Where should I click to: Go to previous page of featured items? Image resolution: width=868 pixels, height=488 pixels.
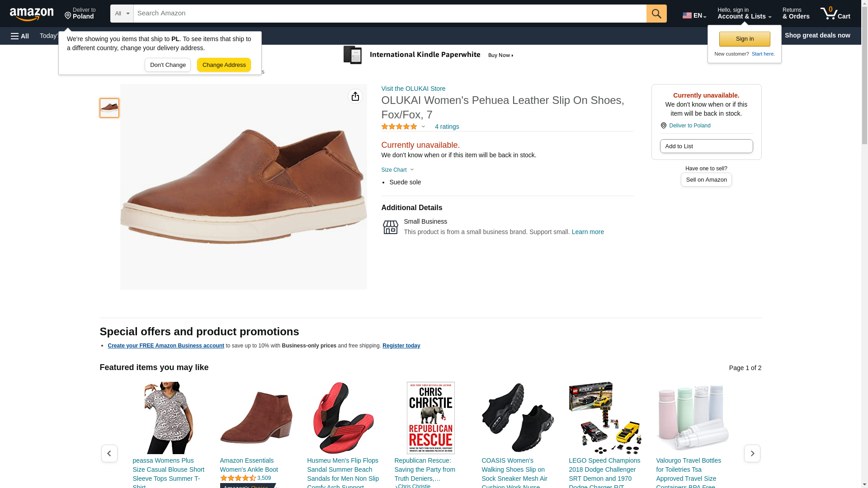click(109, 453)
